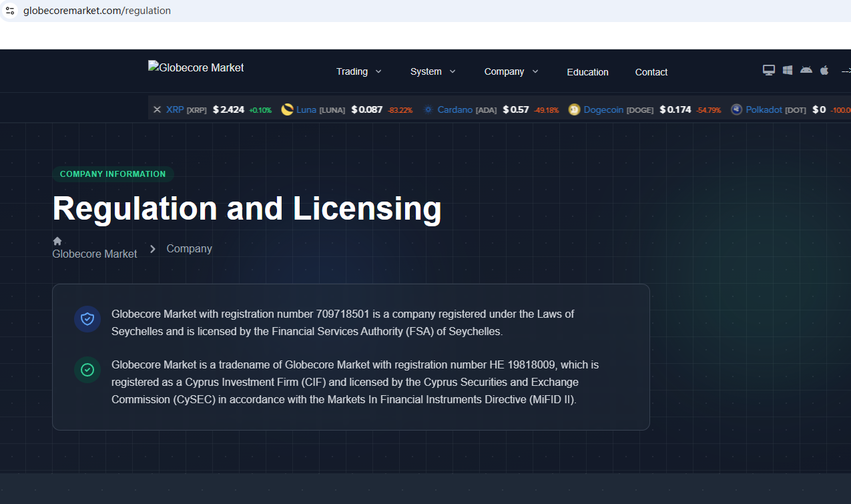This screenshot has width=851, height=504.
Task: Expand the System dropdown menu
Action: point(433,71)
